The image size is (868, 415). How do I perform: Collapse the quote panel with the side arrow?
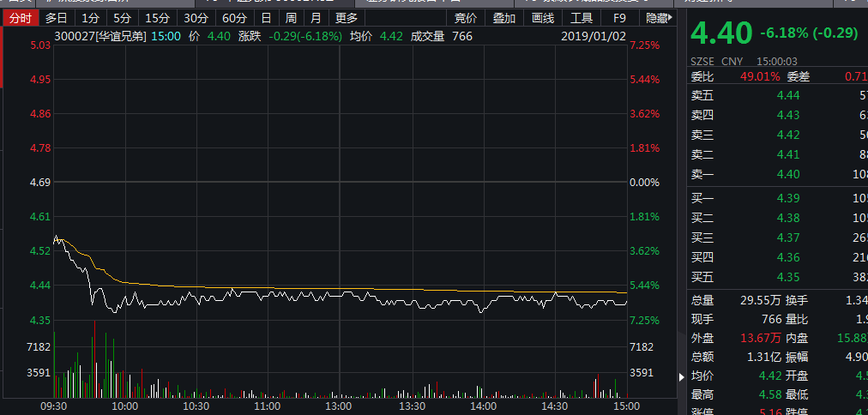coord(681,376)
